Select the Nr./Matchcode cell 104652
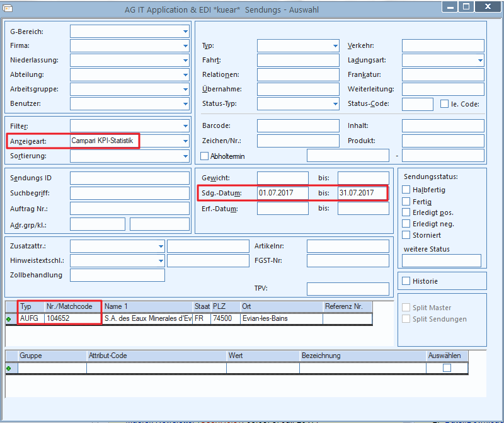This screenshot has width=504, height=423. [73, 318]
